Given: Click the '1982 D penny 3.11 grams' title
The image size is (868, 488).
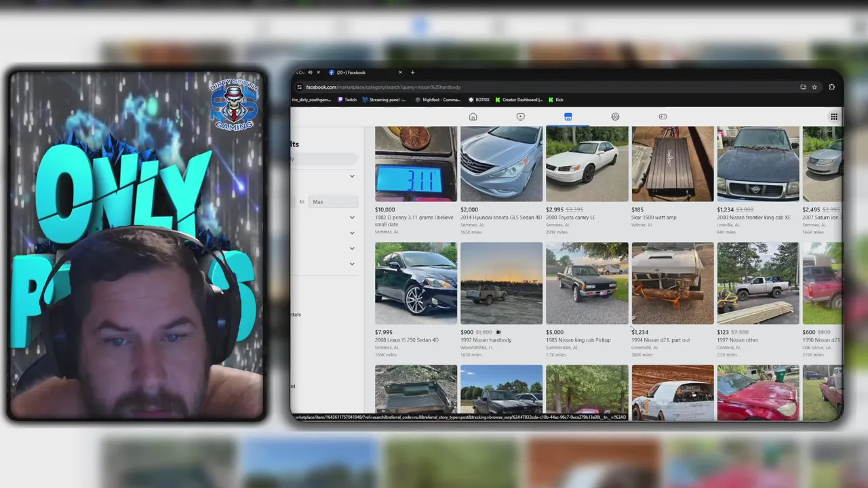Looking at the screenshot, I should tap(414, 221).
